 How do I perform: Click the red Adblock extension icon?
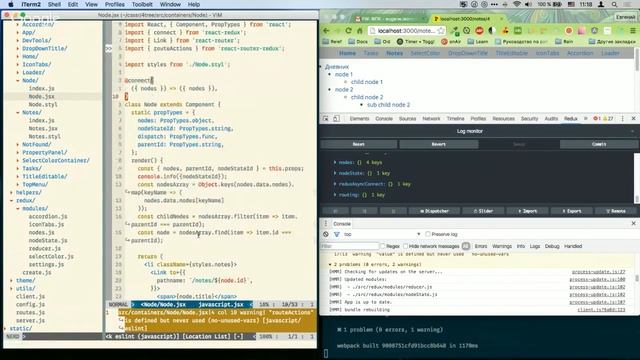[480, 31]
